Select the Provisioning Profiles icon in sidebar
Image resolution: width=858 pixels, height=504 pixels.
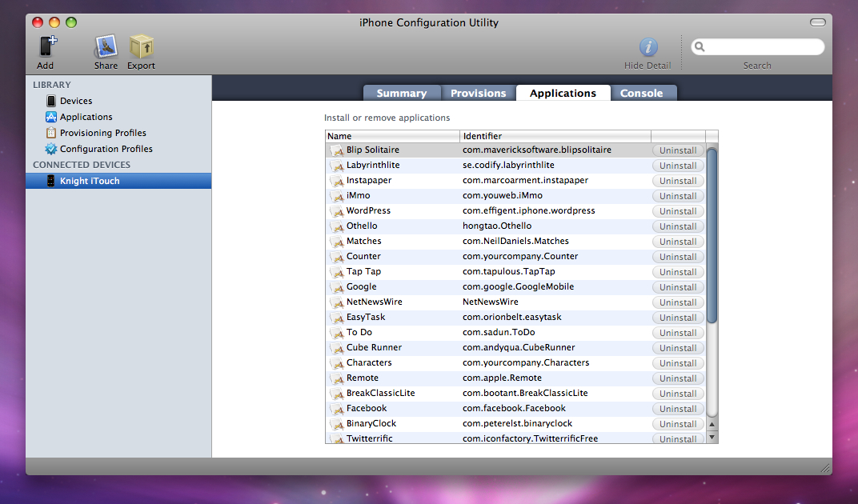click(51, 133)
